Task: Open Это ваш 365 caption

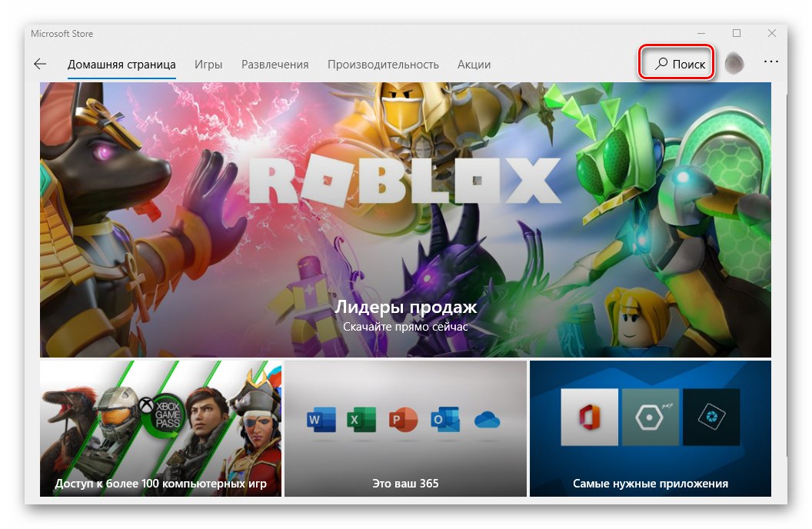Action: coord(405,484)
